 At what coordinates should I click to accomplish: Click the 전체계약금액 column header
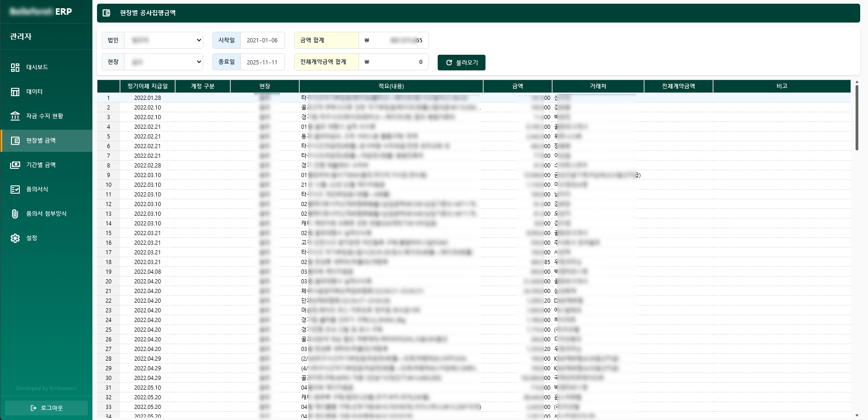click(x=679, y=86)
